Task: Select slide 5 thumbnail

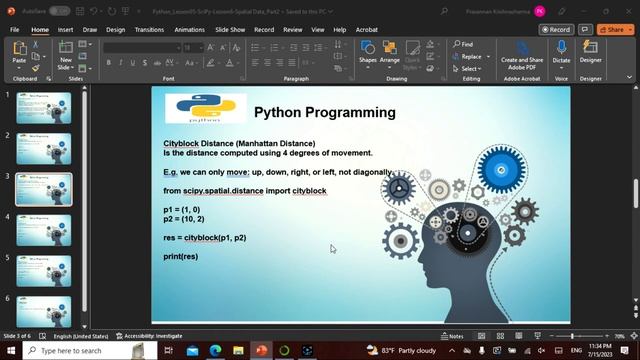Action: click(x=44, y=271)
